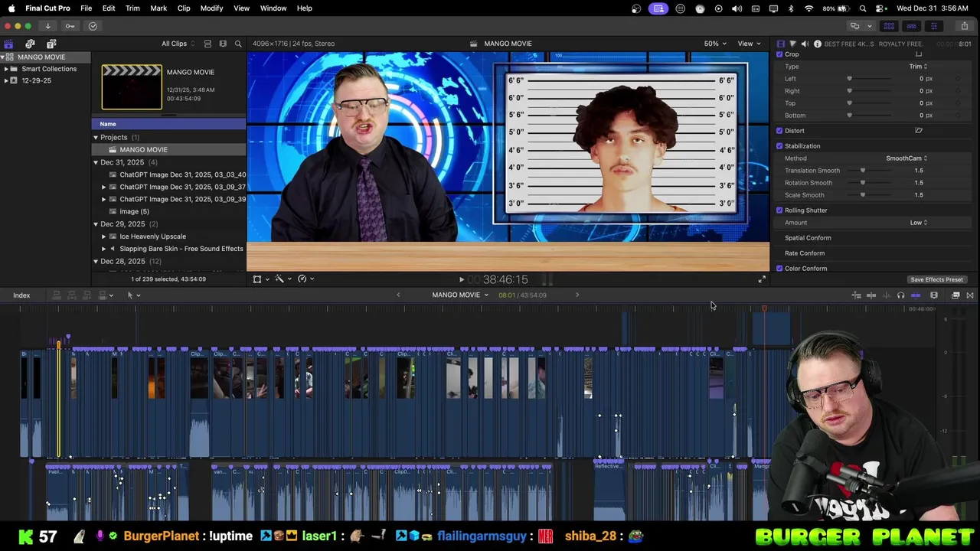The width and height of the screenshot is (980, 551).
Task: Toggle the Color Conform checkbox
Action: click(779, 269)
